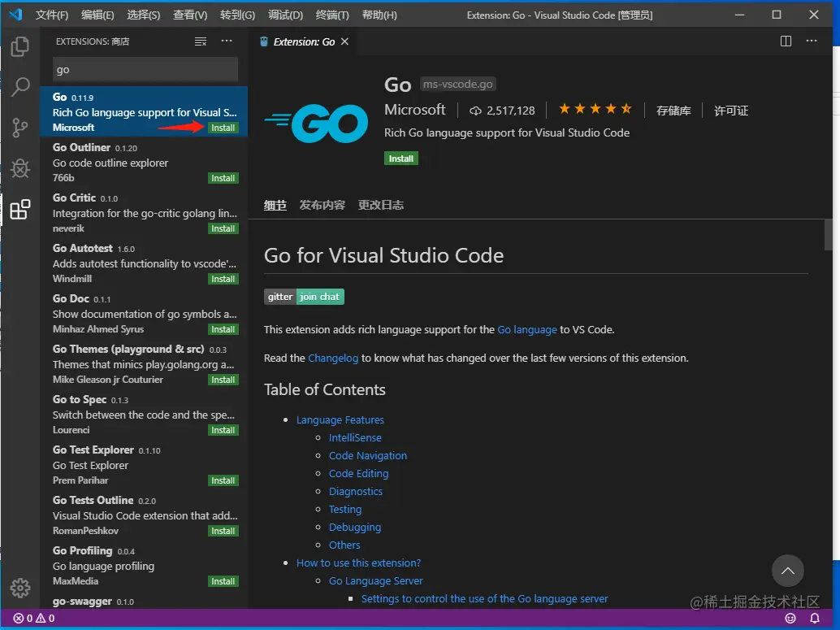Install the Go Doc extension
The width and height of the screenshot is (840, 630).
point(223,329)
